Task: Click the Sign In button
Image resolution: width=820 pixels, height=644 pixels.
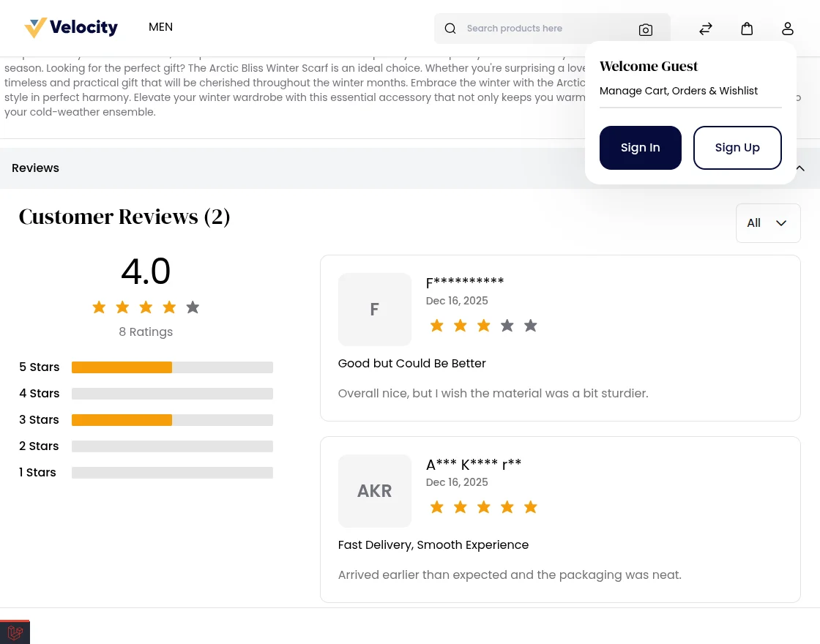Action: 640,147
